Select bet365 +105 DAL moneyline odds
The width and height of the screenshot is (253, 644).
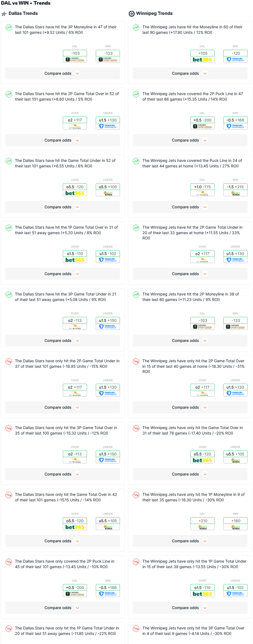coord(203,56)
